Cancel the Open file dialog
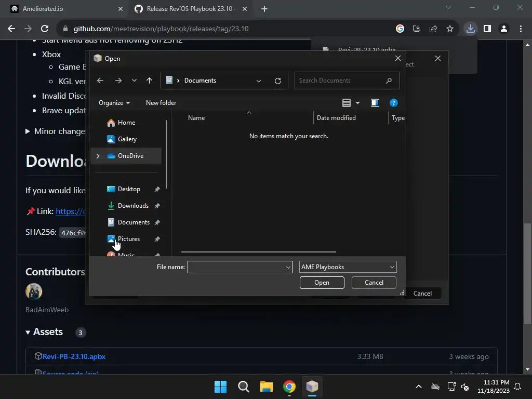 tap(374, 283)
